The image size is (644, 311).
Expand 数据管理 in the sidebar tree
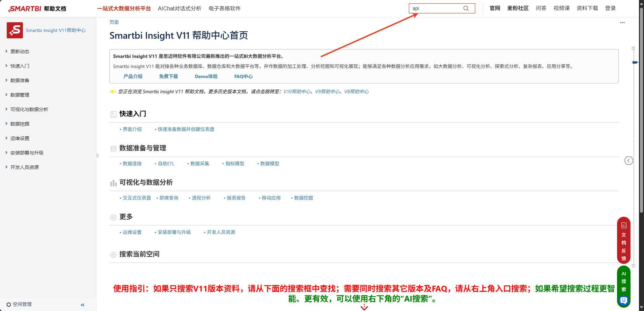[x=6, y=95]
